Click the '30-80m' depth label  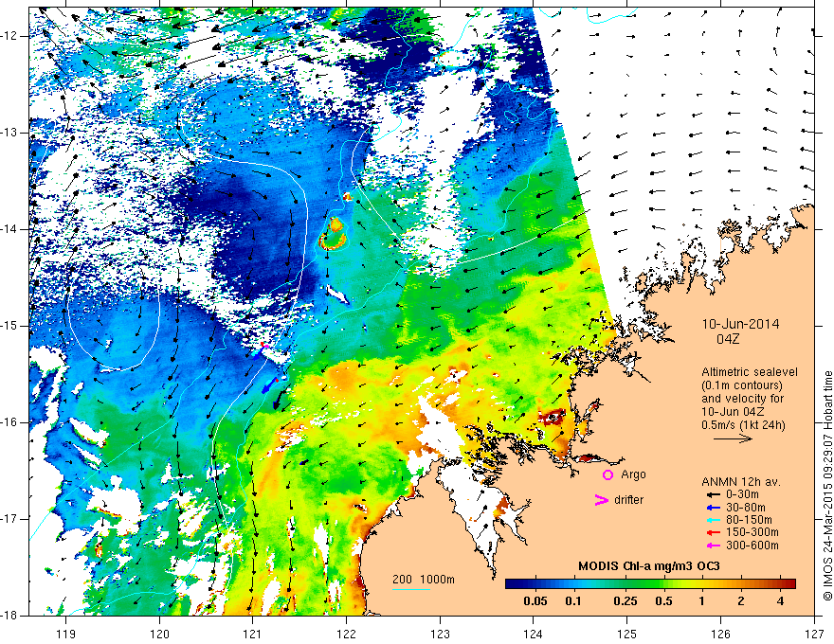746,508
